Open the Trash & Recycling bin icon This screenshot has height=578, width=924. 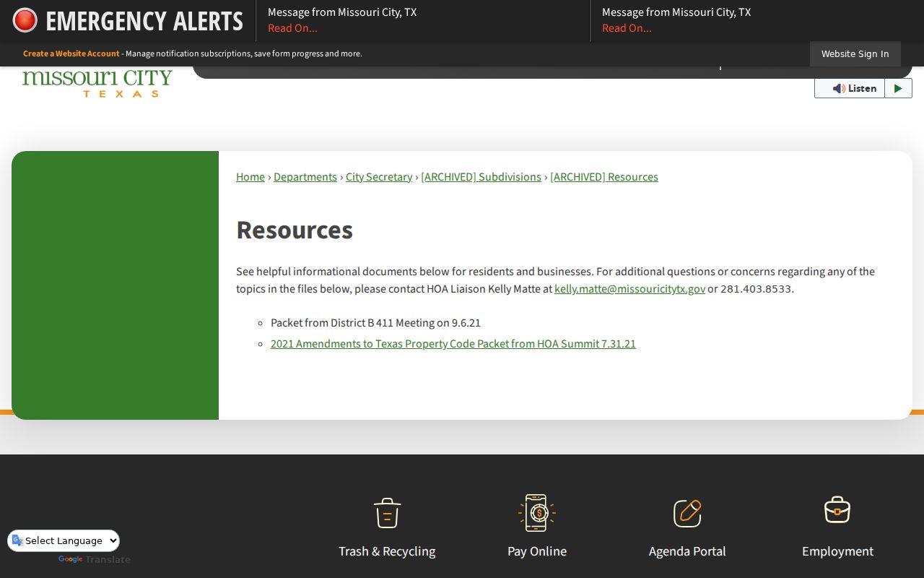pos(387,513)
